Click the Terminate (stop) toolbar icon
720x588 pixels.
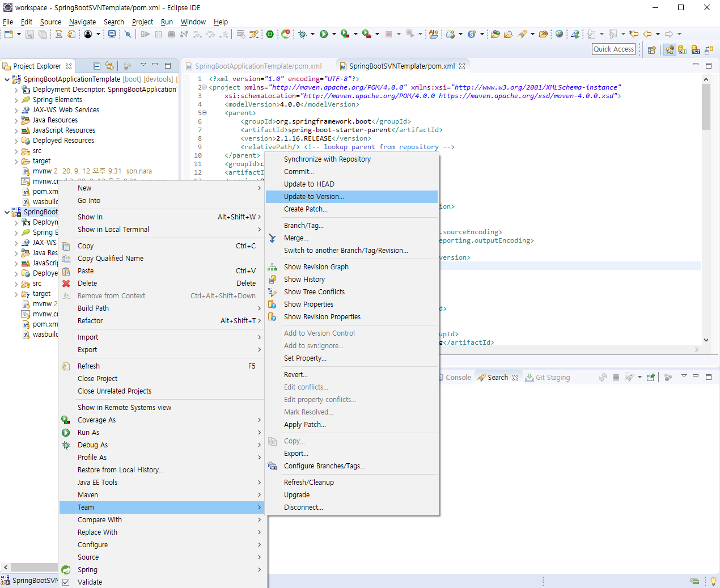pos(171,34)
